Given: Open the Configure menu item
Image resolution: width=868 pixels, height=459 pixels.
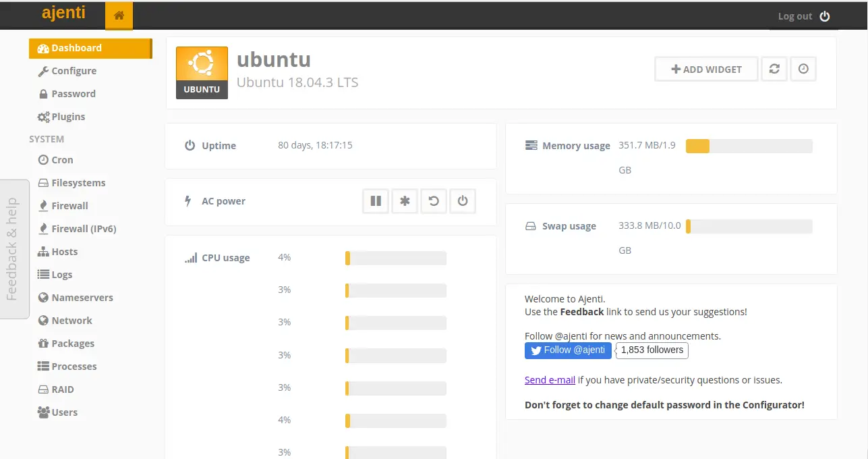Looking at the screenshot, I should pos(74,71).
